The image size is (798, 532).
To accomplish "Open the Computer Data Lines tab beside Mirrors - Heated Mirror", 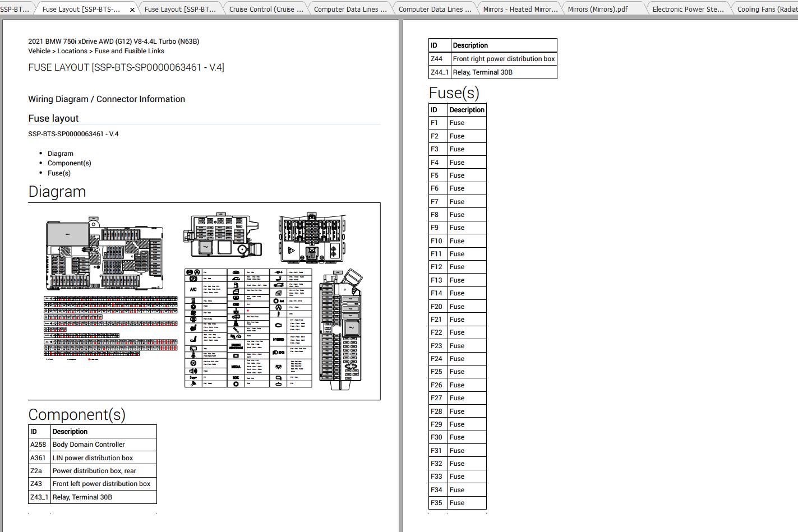I will (x=435, y=9).
